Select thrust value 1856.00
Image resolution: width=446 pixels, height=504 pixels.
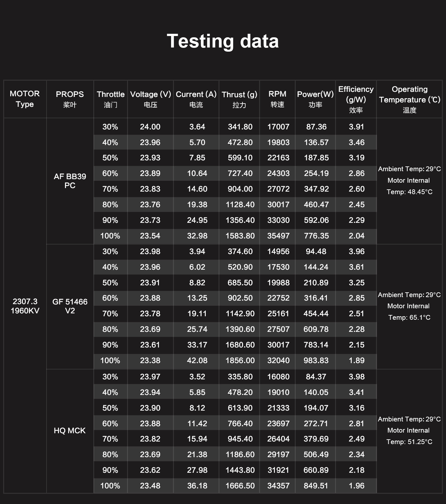coord(240,361)
